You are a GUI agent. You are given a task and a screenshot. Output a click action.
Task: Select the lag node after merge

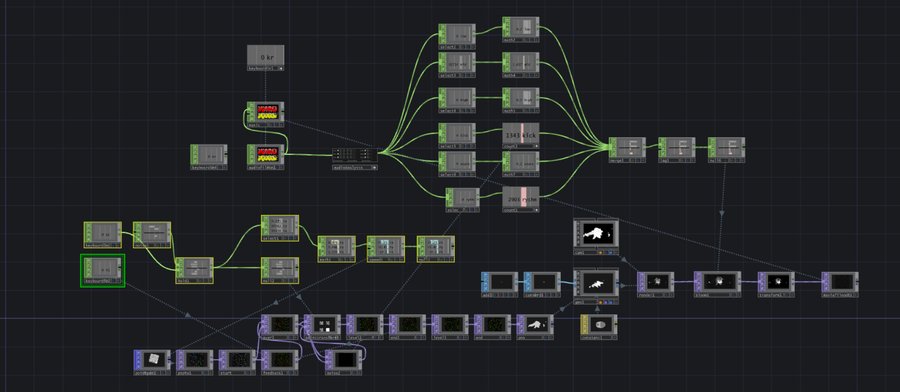[x=677, y=150]
